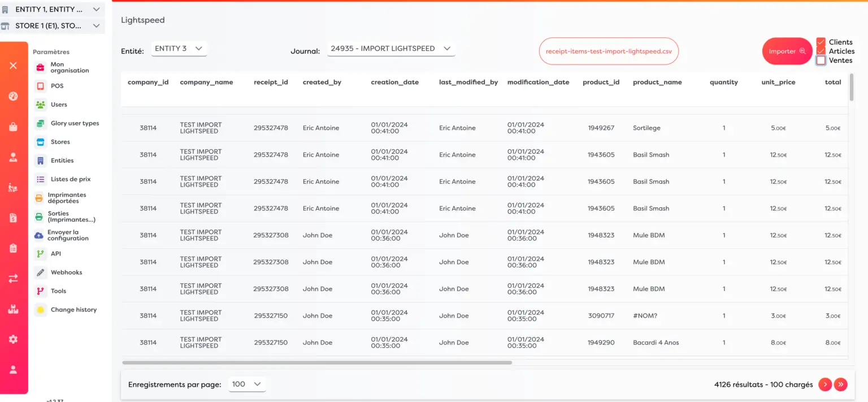Click the Entities building icon

click(40, 161)
